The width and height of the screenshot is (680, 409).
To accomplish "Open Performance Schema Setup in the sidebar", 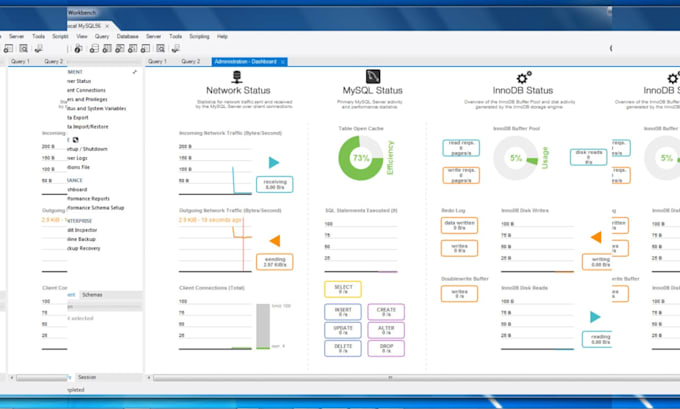I will click(95, 208).
